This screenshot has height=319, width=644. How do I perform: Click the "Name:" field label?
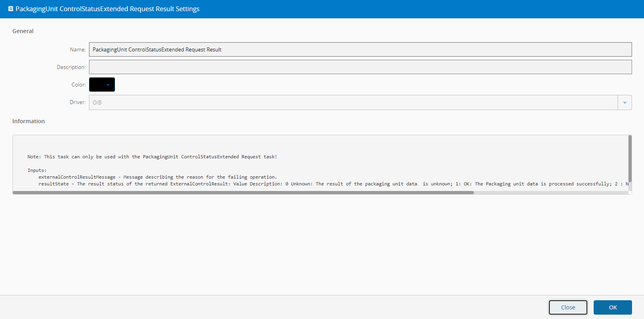(77, 49)
